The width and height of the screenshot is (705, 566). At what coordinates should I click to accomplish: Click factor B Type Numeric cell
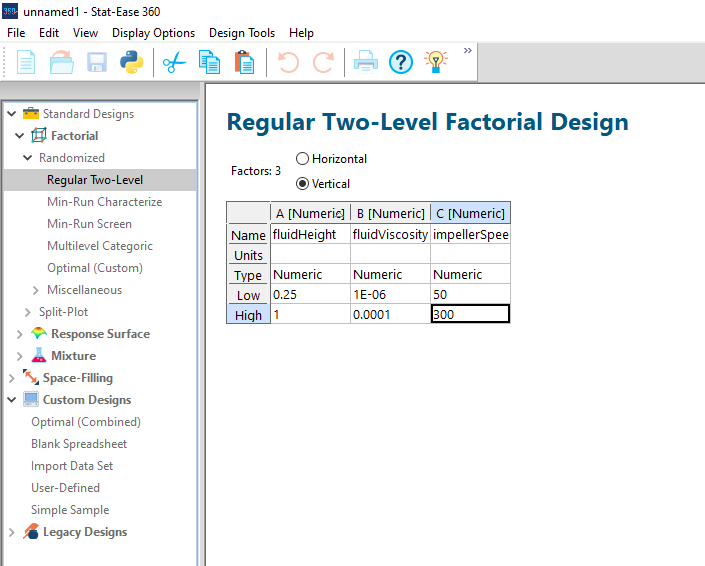point(390,274)
